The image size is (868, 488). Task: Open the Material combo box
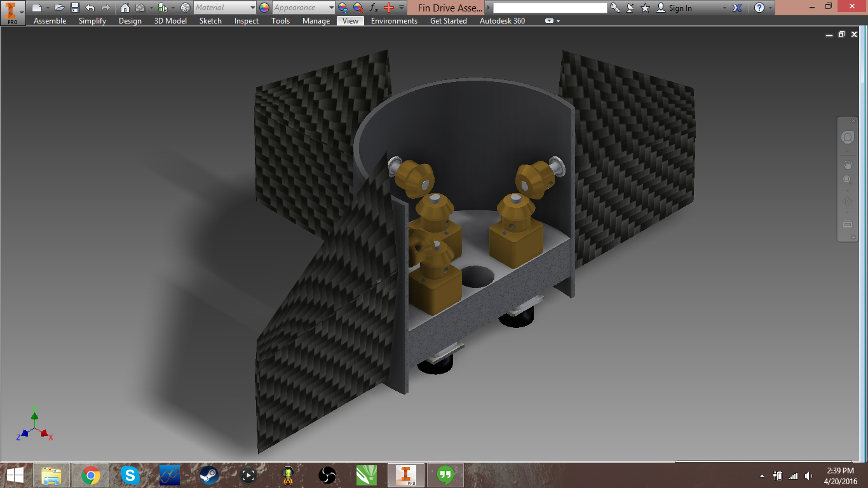(225, 8)
